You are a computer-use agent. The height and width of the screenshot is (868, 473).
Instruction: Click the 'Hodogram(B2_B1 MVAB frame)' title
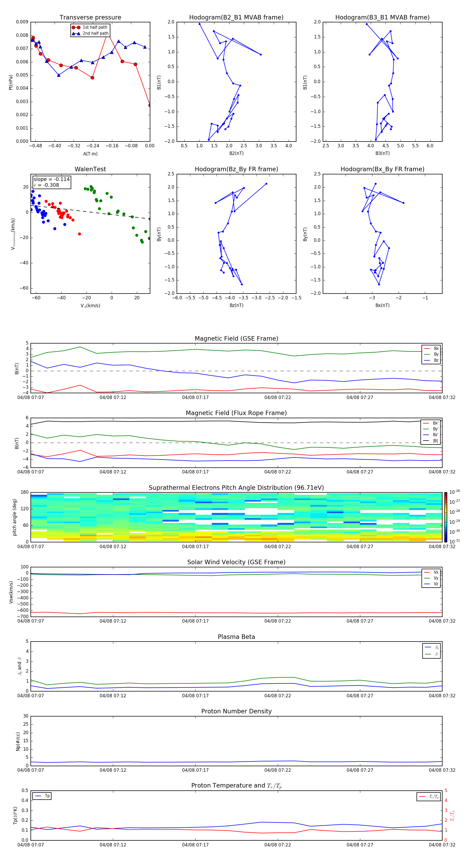236,18
